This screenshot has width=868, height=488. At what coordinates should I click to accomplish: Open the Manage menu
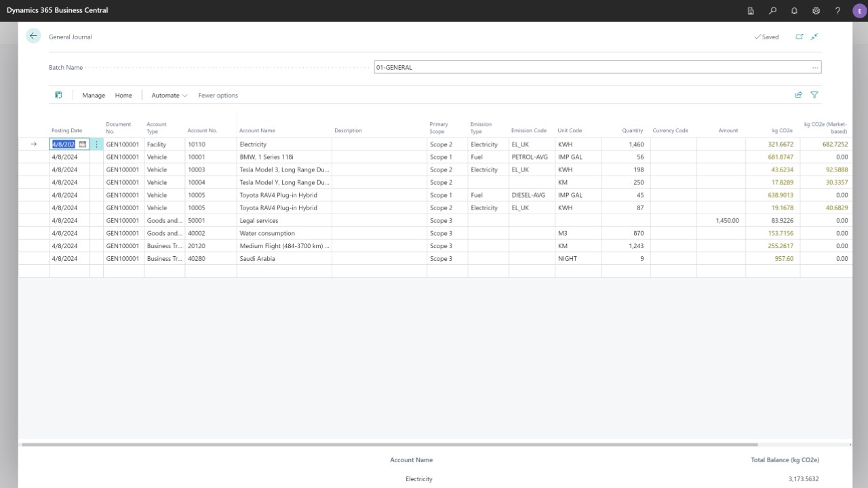(94, 96)
